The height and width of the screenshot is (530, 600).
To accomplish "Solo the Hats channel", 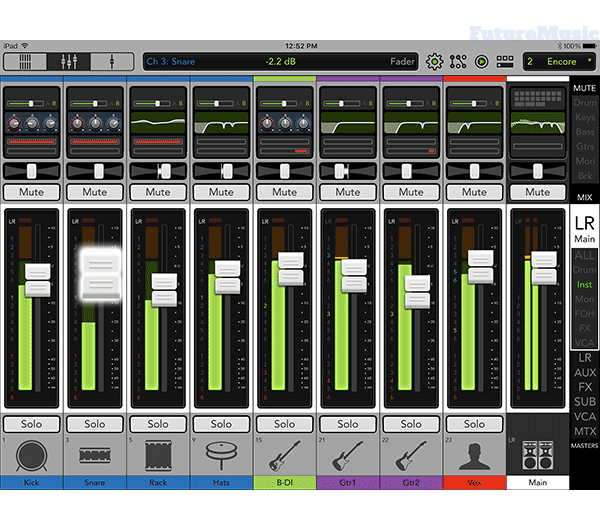I will point(221,424).
